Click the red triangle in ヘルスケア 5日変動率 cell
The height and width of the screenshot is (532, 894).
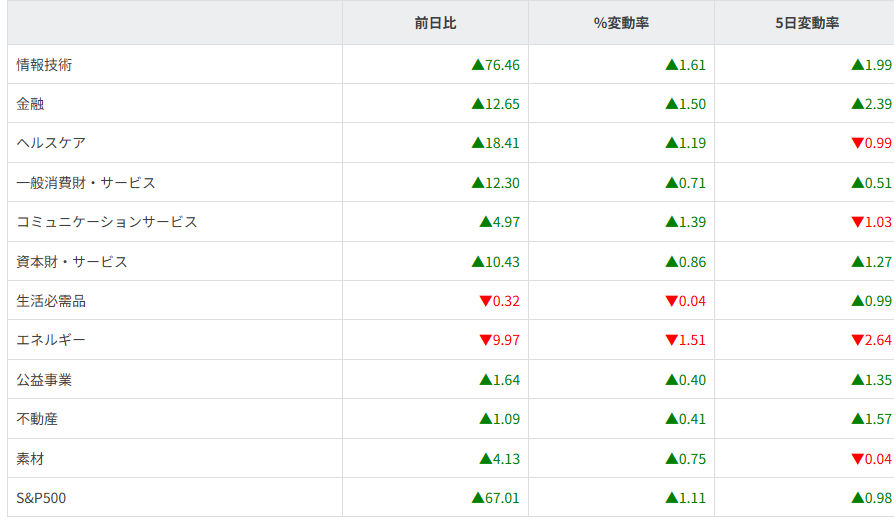(857, 144)
